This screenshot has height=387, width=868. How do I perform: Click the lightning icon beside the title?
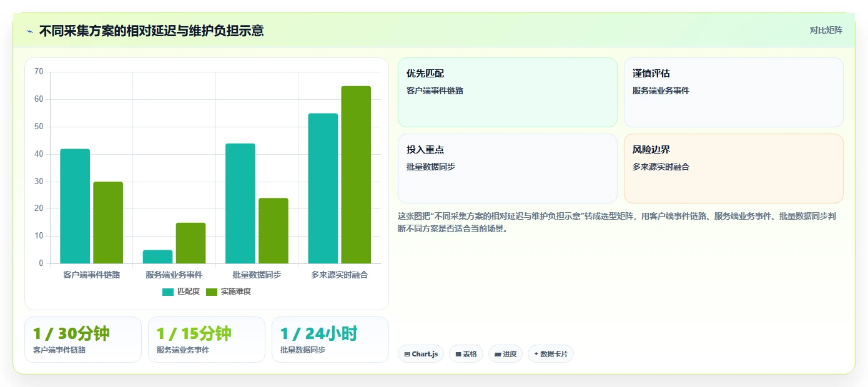tap(30, 31)
